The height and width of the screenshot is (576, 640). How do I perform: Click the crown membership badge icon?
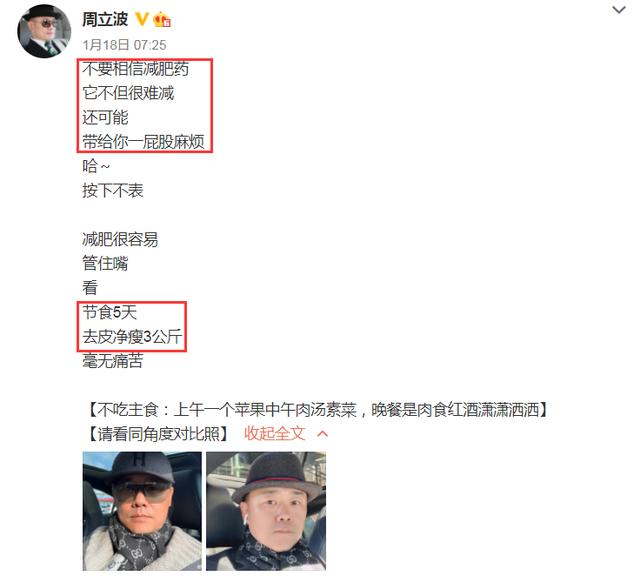(161, 19)
